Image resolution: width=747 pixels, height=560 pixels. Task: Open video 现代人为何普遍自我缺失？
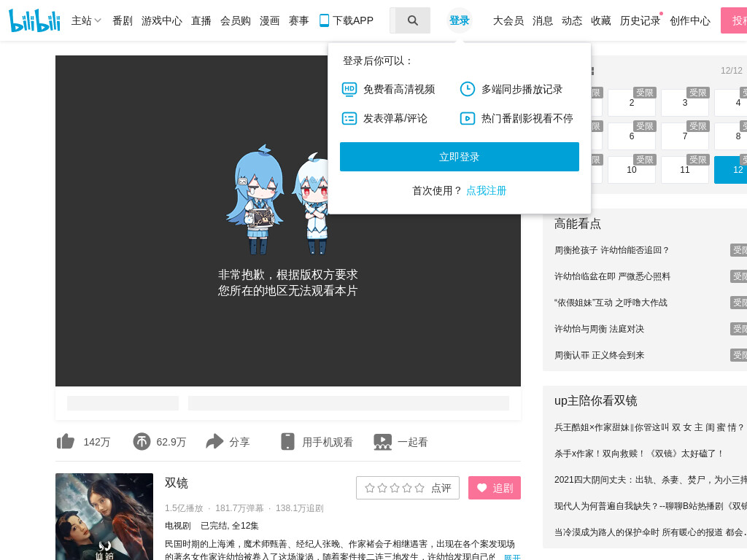point(650,506)
